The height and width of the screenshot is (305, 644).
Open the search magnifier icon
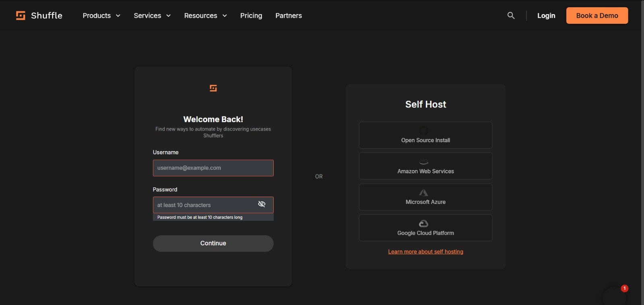[x=511, y=15]
